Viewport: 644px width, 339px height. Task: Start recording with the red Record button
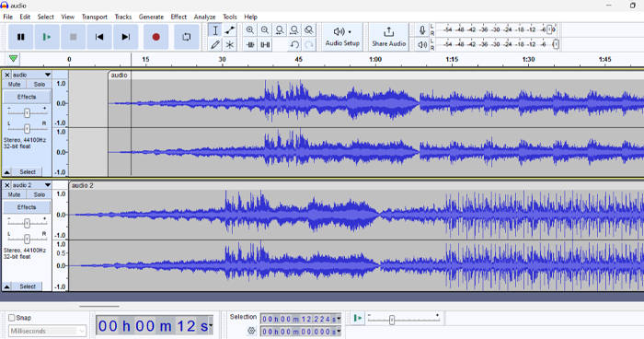(155, 37)
